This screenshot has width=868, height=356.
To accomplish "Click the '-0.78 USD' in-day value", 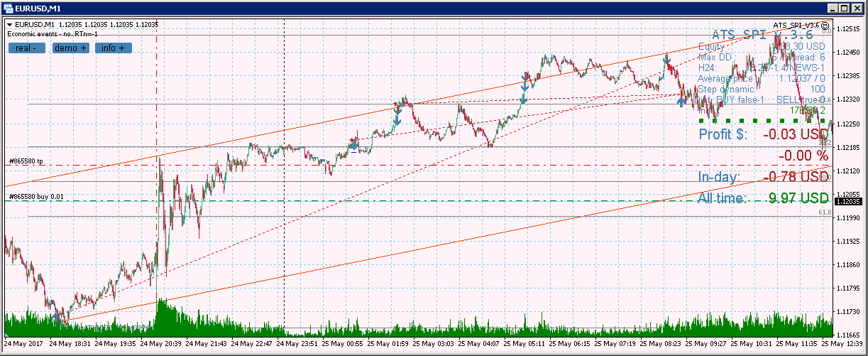I will 795,177.
